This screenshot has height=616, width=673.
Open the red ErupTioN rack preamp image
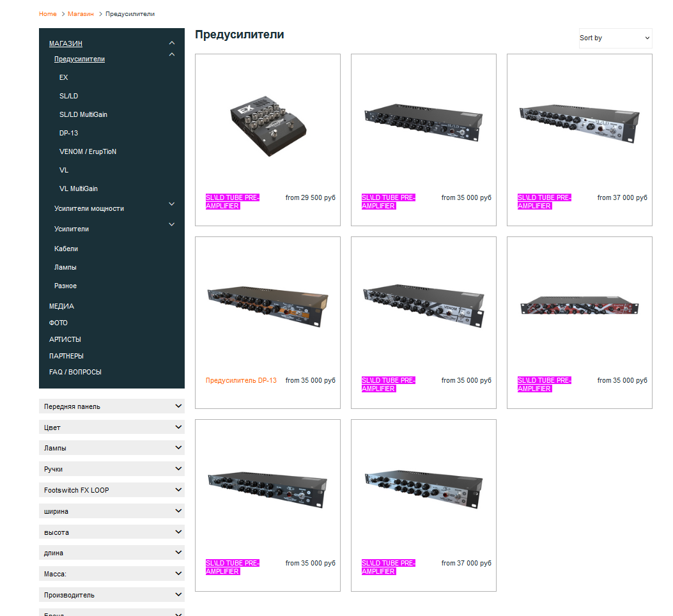(x=580, y=305)
